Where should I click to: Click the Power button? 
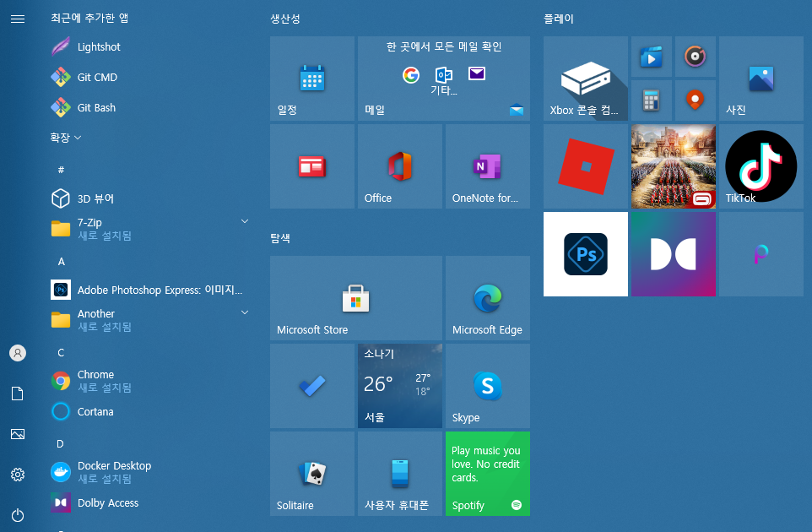pos(18,515)
